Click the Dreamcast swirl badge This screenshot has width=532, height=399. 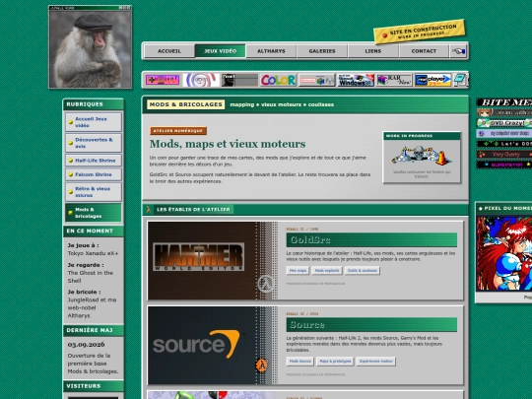201,80
